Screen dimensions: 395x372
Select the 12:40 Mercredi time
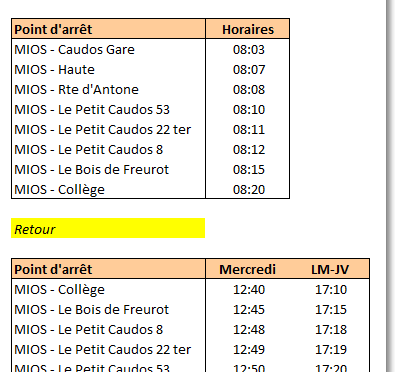pyautogui.click(x=249, y=289)
